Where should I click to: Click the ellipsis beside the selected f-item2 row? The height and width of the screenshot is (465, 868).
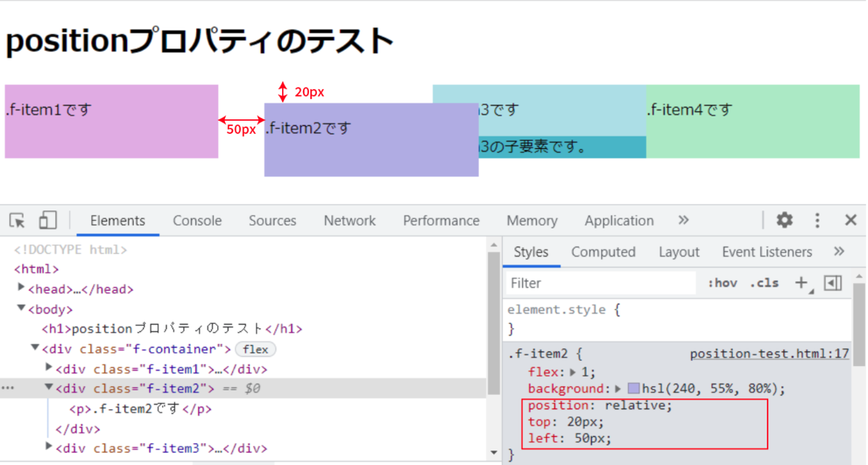(7, 388)
